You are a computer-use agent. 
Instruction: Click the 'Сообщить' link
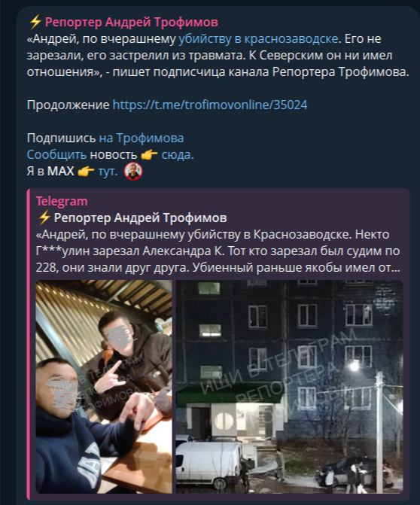tap(56, 154)
